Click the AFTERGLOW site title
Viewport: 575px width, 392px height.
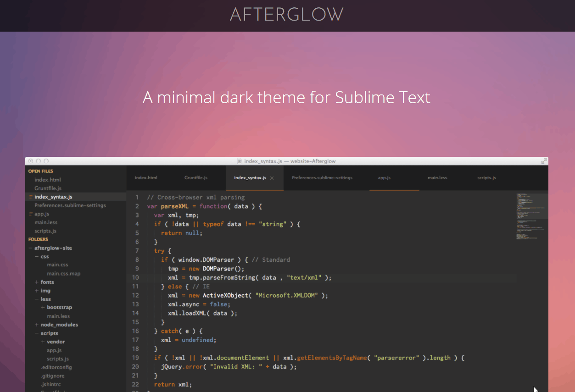pyautogui.click(x=287, y=15)
